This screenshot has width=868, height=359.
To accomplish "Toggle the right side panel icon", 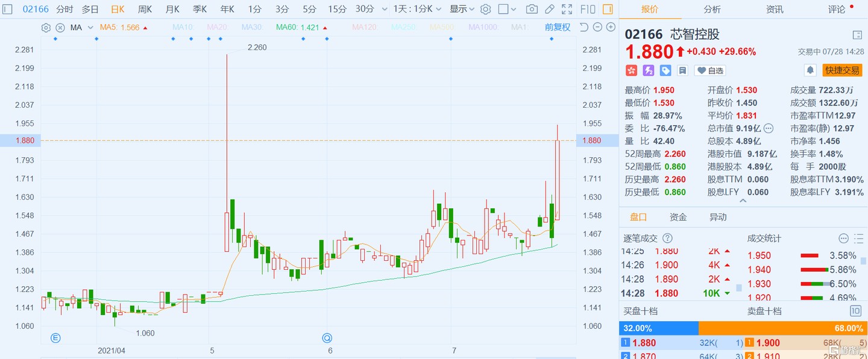I will click(x=608, y=9).
